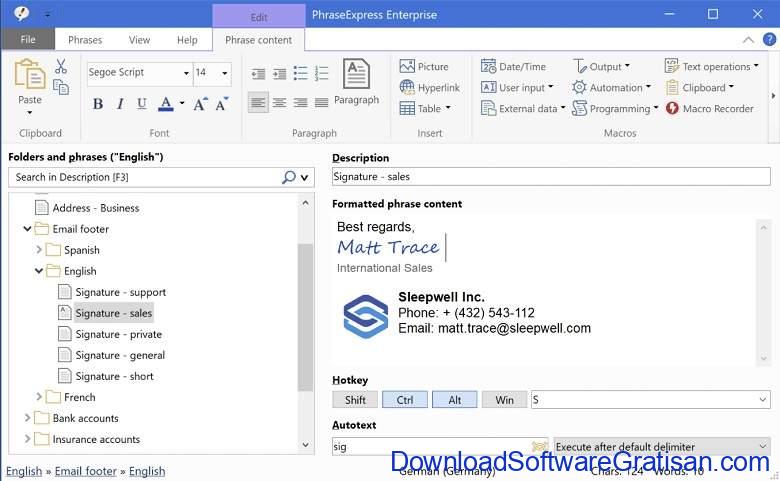
Task: Select align center
Action: pyautogui.click(x=280, y=102)
